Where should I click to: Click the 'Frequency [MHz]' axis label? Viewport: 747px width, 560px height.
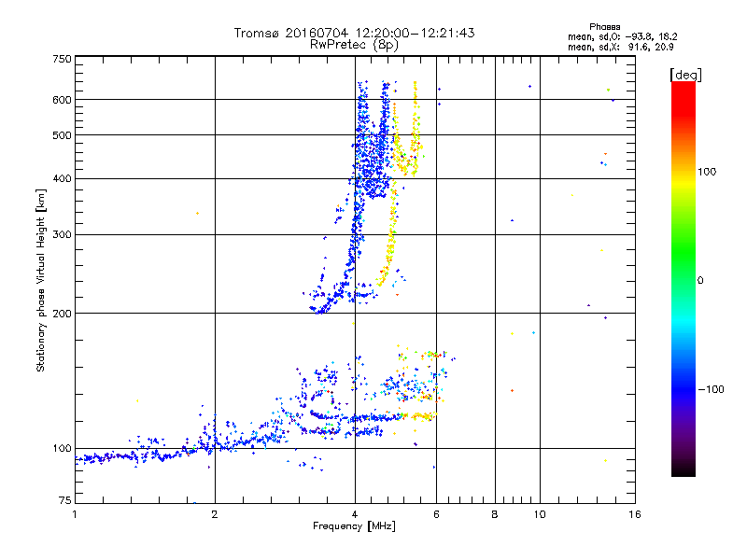tap(354, 526)
